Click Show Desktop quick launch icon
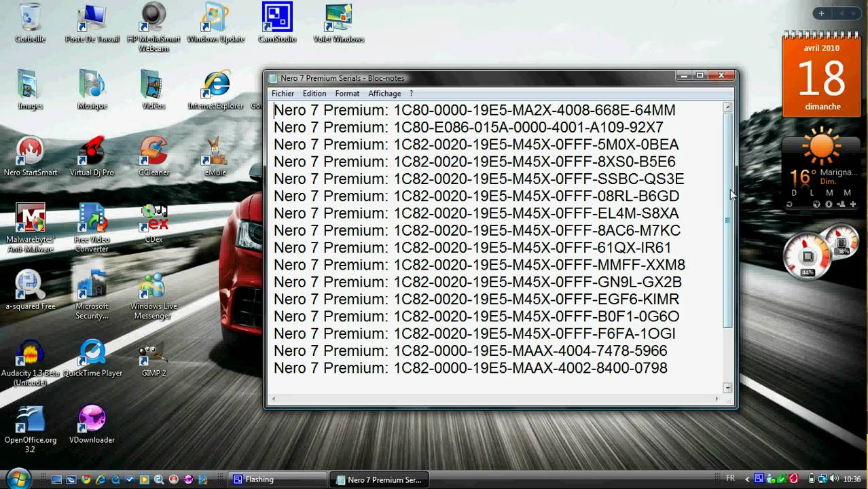The image size is (868, 489). tap(56, 479)
